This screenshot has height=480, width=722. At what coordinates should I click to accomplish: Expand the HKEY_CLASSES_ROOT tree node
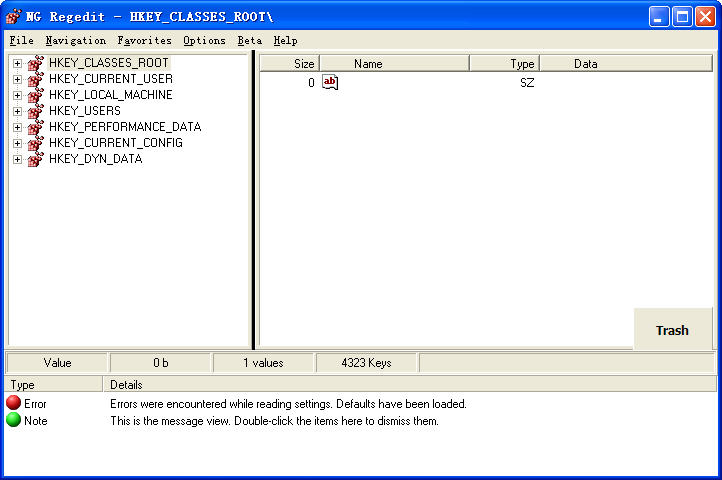(17, 63)
